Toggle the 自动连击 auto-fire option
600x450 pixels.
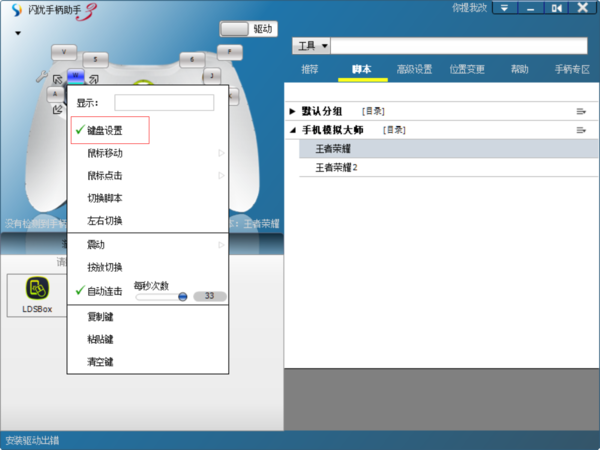tap(104, 292)
